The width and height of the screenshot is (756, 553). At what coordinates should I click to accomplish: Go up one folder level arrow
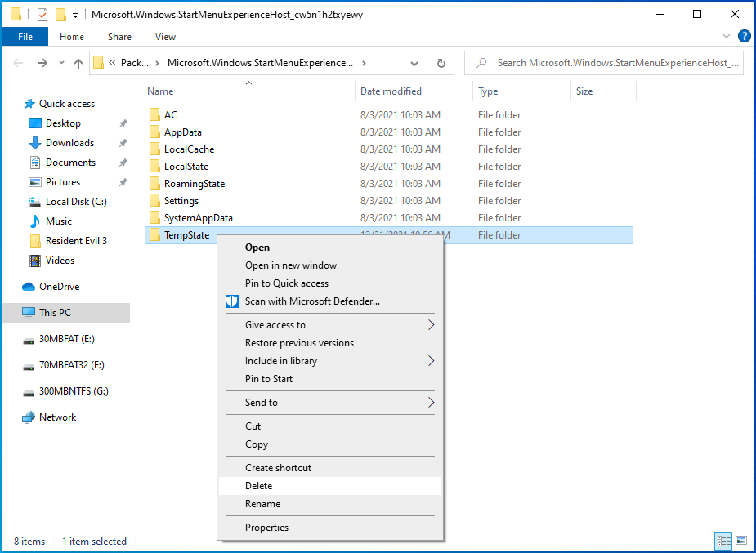[x=78, y=63]
